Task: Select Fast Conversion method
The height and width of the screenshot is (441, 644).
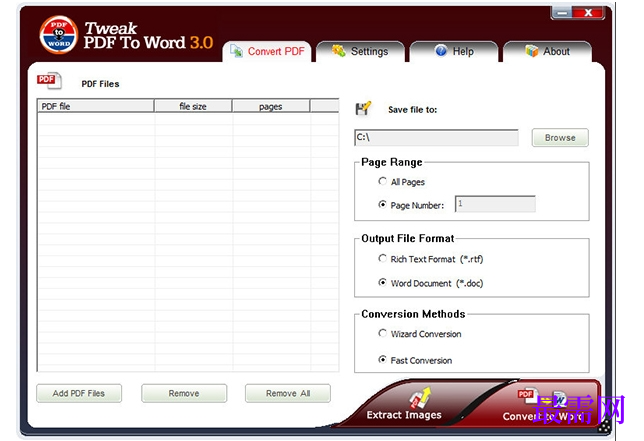Action: [x=382, y=359]
